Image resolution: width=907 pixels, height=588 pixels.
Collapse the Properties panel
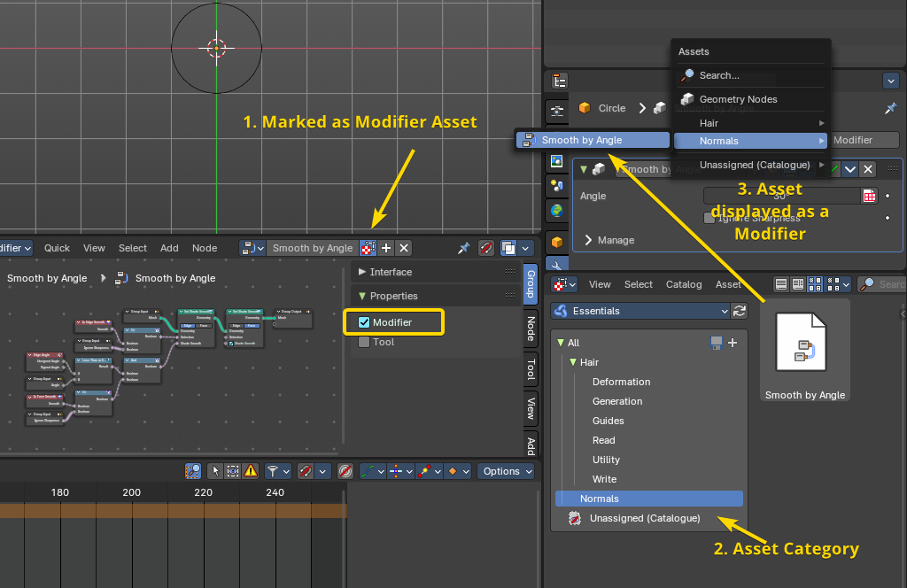point(436,296)
